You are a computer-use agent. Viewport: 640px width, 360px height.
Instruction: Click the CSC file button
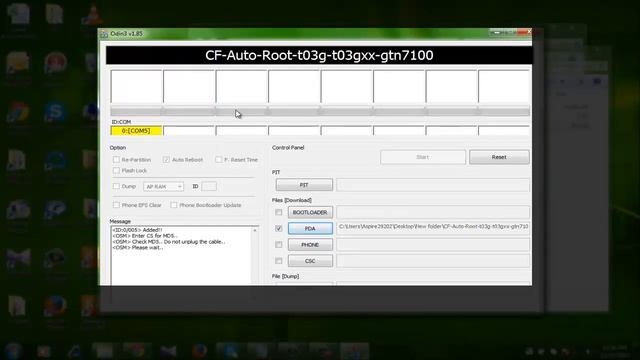[x=310, y=261]
